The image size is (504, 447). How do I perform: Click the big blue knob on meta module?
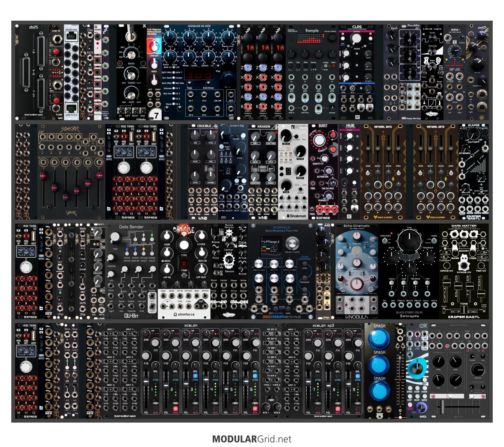416,368
